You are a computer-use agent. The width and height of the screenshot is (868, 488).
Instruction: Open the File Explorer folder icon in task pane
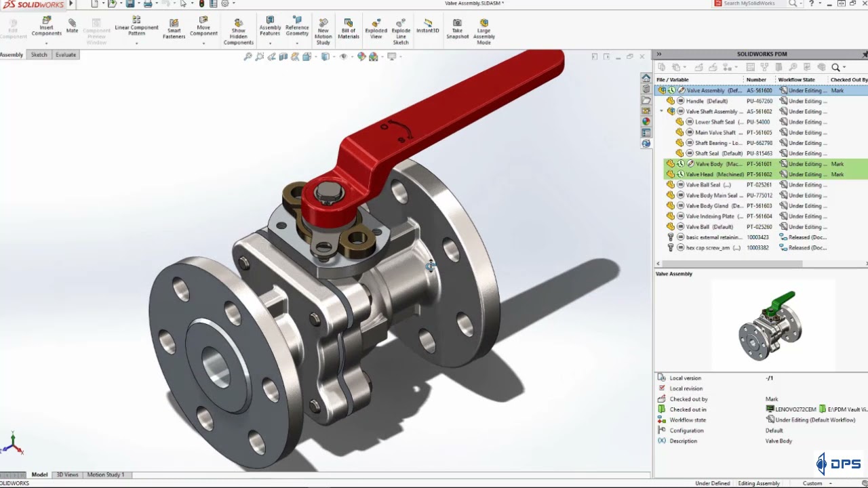(646, 100)
